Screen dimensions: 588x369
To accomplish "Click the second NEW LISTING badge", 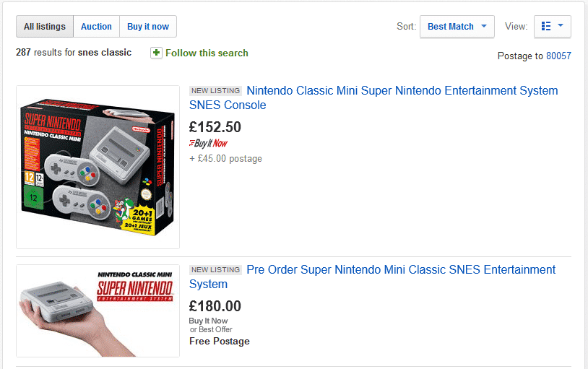I will click(215, 270).
